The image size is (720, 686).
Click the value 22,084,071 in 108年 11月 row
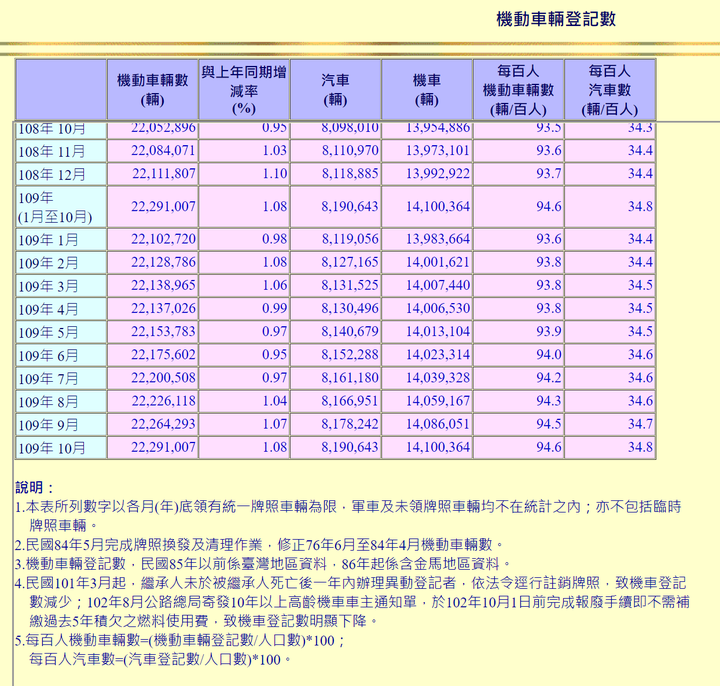(x=163, y=151)
